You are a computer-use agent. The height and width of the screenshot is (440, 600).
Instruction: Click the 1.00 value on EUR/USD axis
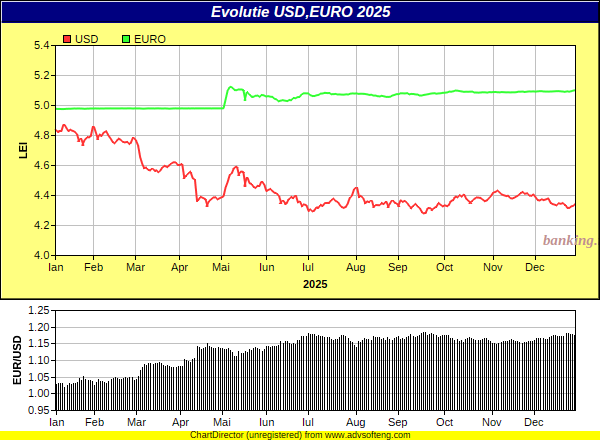39,394
